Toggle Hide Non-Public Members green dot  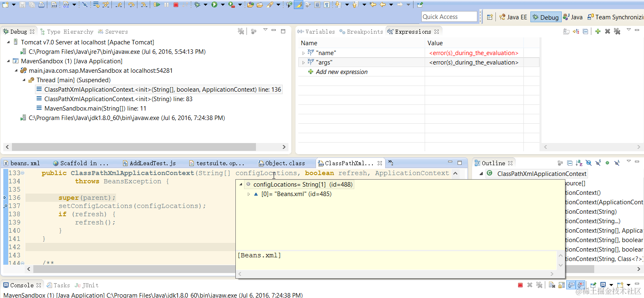pos(607,163)
